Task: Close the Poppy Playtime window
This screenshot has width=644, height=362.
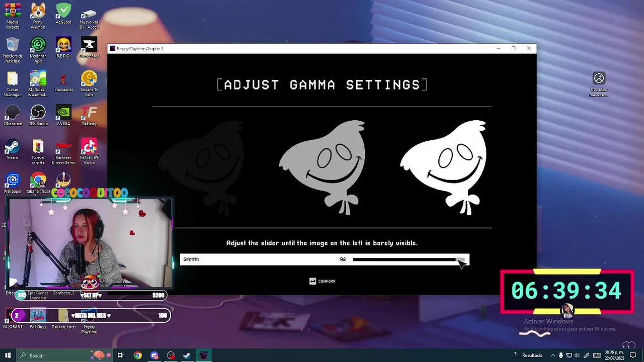Action: (529, 48)
